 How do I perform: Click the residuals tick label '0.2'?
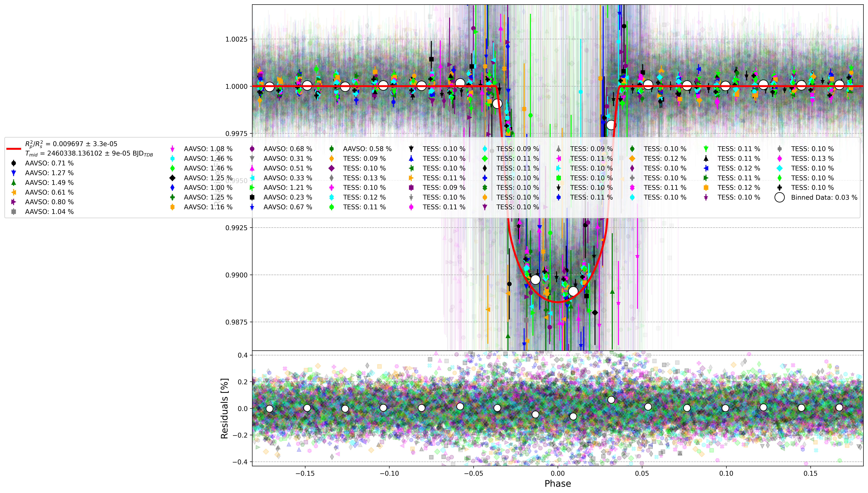pyautogui.click(x=242, y=382)
